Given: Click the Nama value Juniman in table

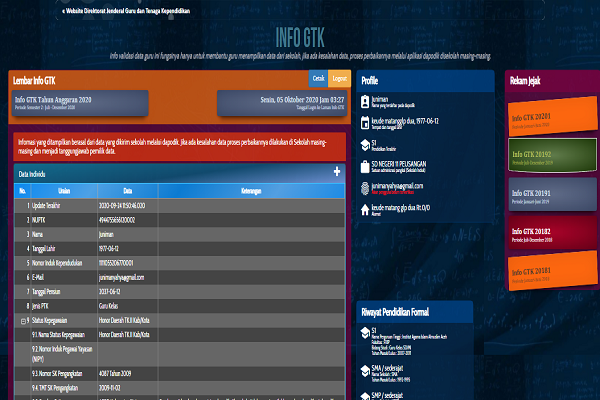Looking at the screenshot, I should coord(106,234).
